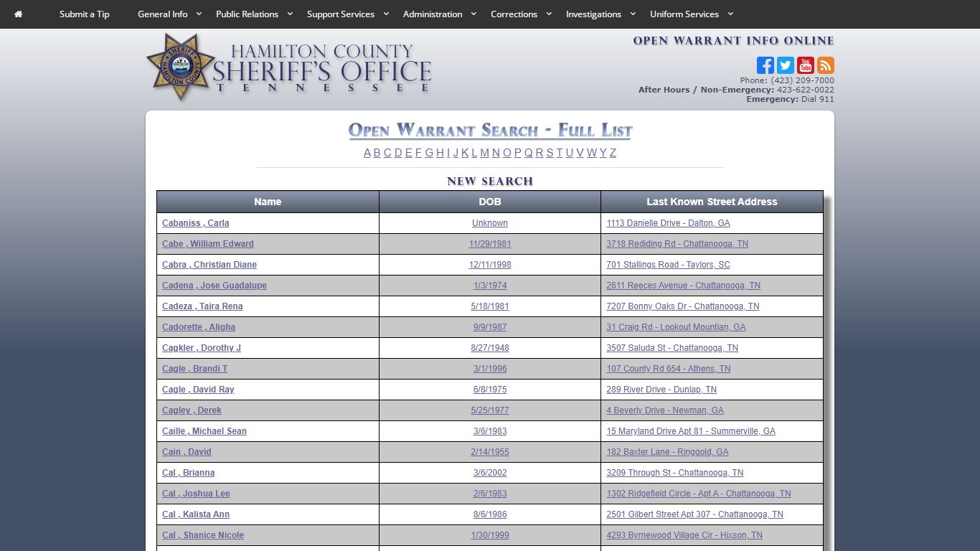Open record for Cadena, Jose Guadalupe

pyautogui.click(x=214, y=286)
